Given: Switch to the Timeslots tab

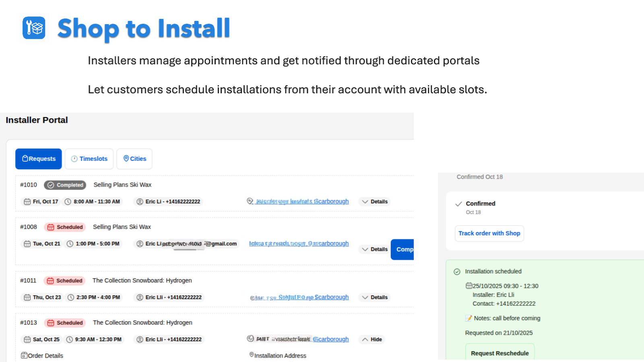Looking at the screenshot, I should pos(89,158).
